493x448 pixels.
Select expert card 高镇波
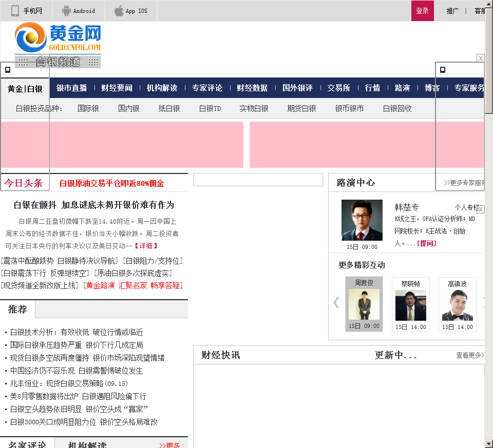458,304
